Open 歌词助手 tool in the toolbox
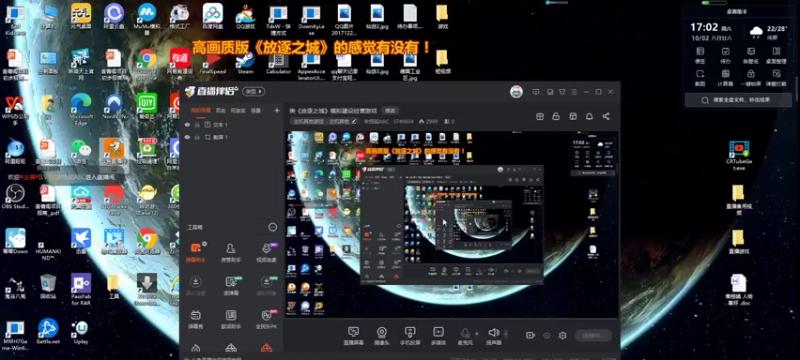Viewport: 800px width, 360px height. click(231, 319)
